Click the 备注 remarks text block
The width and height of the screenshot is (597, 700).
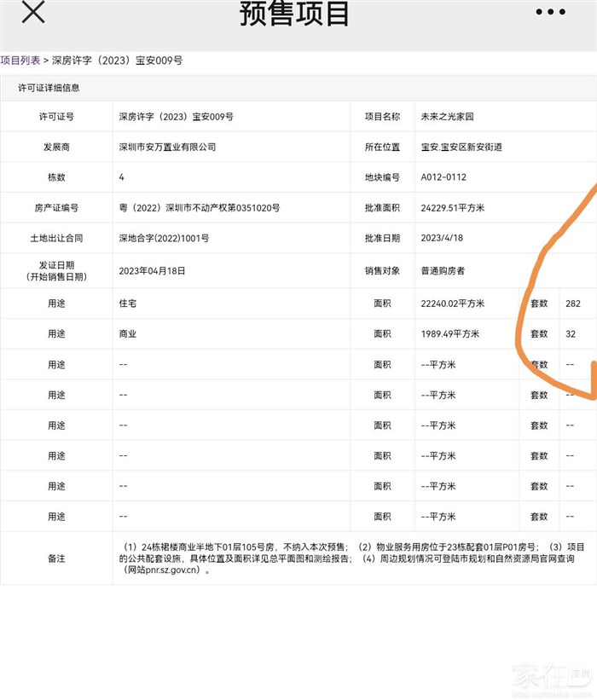(350, 558)
